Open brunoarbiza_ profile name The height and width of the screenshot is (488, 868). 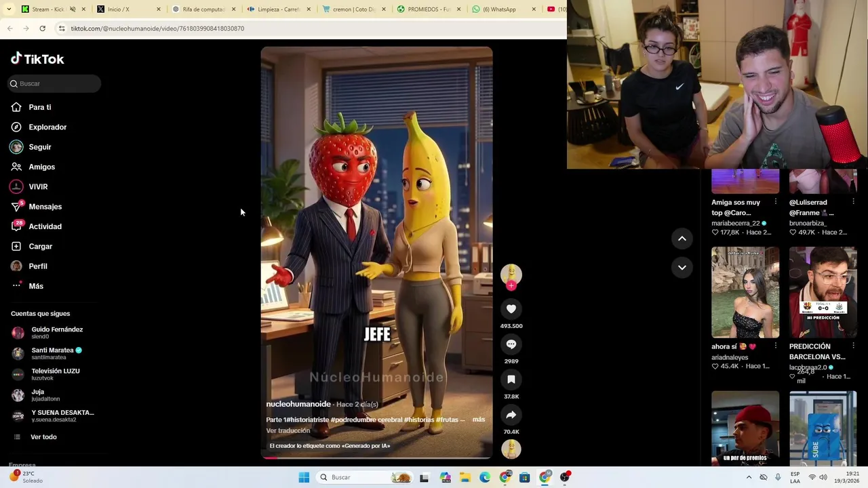(808, 223)
